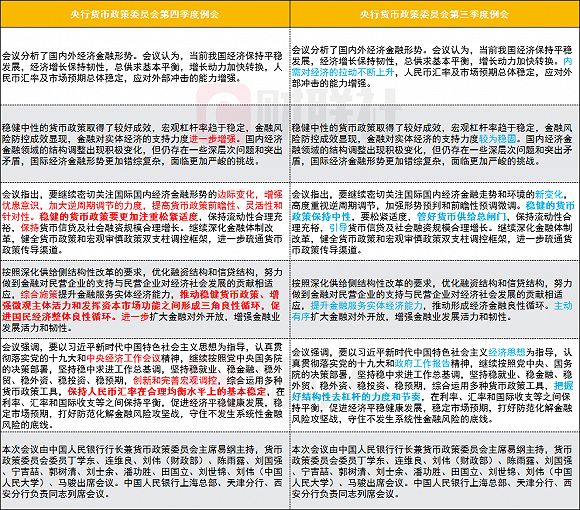
Task: Click red phrase "创新和完善宏观调控"
Action: (x=175, y=380)
